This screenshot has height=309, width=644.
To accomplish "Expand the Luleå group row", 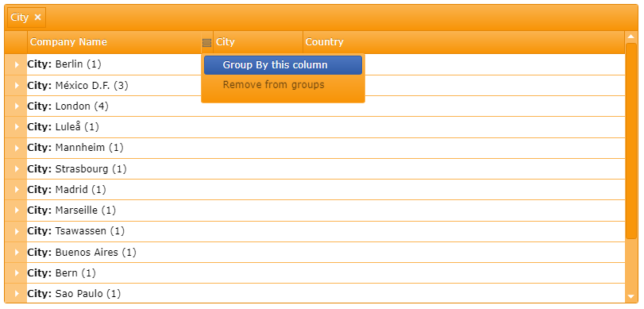I will pyautogui.click(x=17, y=127).
